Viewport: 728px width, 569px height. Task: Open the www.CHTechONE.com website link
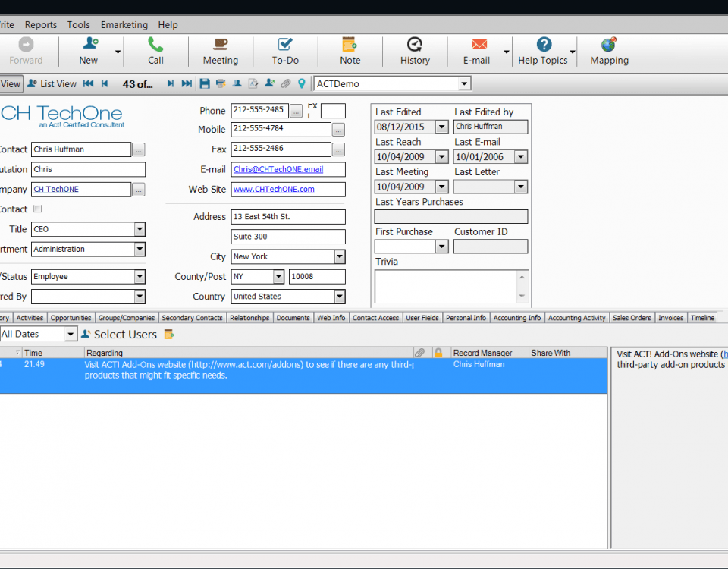coord(274,189)
